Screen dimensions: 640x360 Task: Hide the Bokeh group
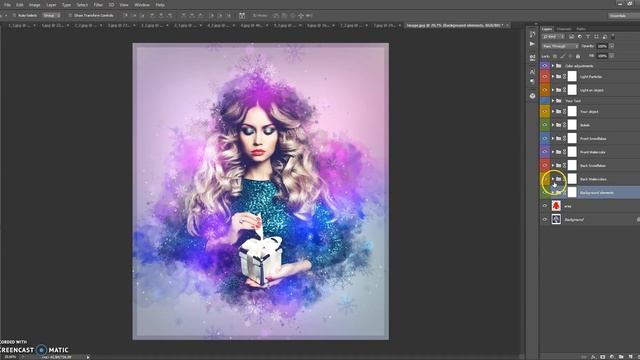(544, 125)
